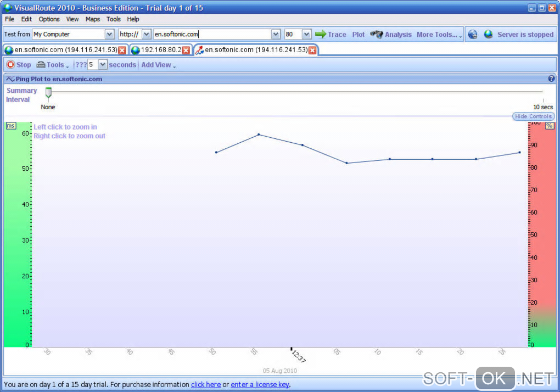
Task: Open the Edit menu
Action: tap(26, 19)
